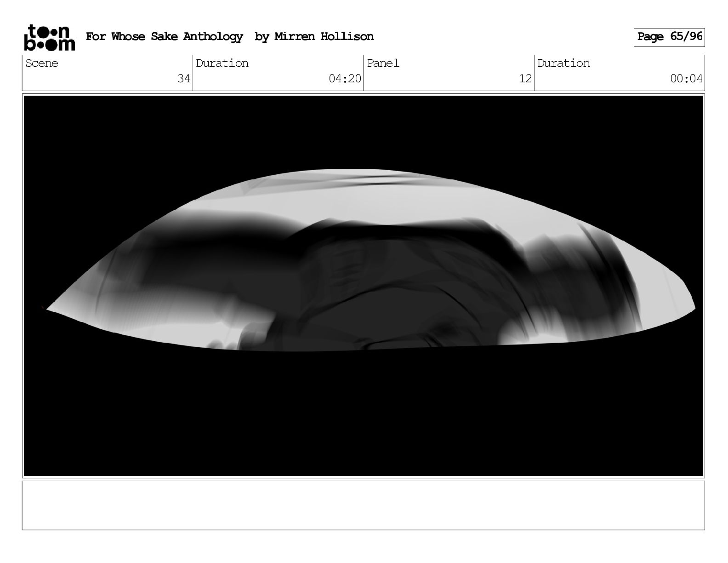Click the 'Page 65/96' indicator

point(669,37)
